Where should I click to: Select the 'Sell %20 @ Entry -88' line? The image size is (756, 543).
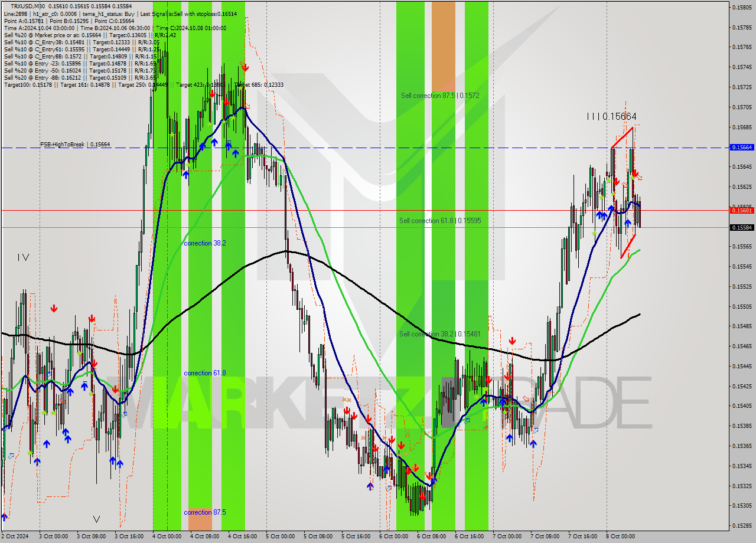pos(80,77)
